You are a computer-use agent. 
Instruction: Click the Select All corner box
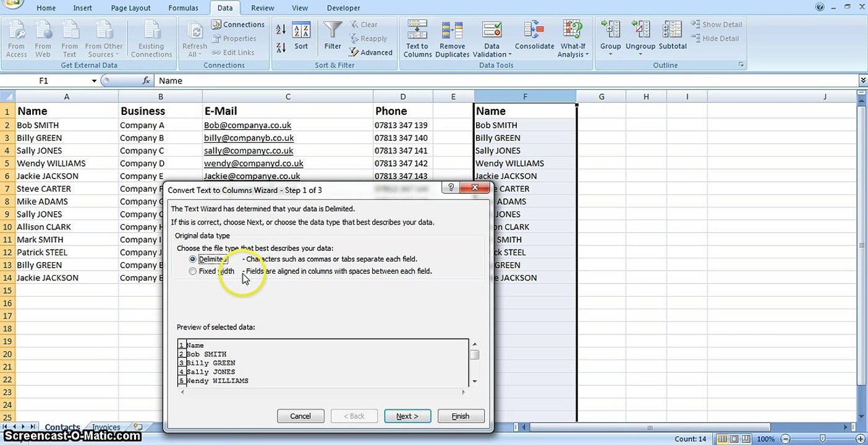7,96
